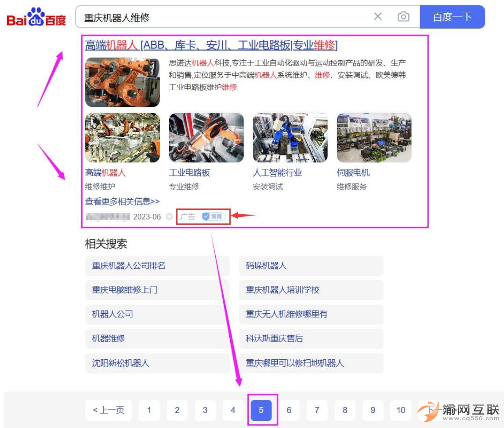This screenshot has height=428, width=504.
Task: Click the large robot ad thumbnail
Action: [x=122, y=82]
